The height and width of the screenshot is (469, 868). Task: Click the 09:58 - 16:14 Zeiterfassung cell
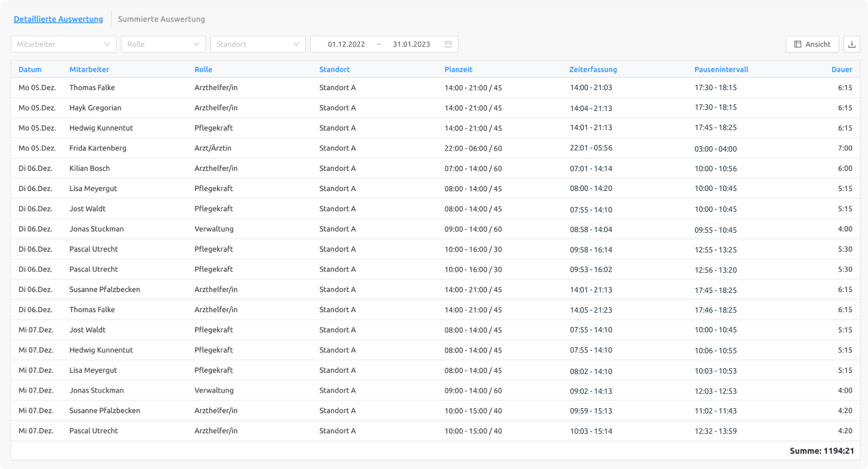tap(591, 249)
